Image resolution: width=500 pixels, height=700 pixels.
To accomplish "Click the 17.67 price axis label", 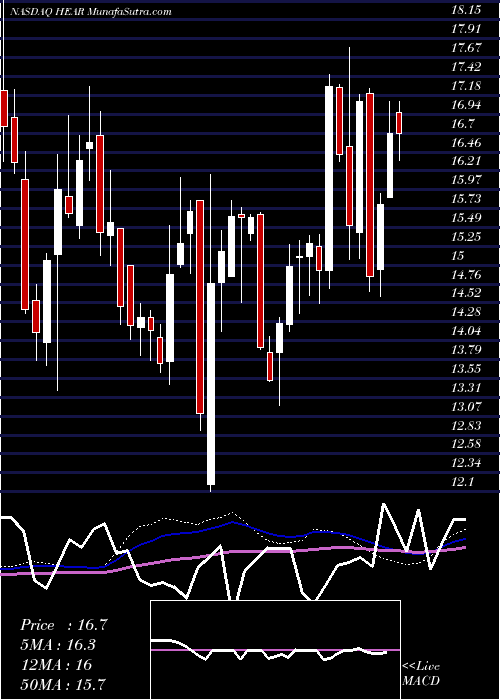I will (466, 48).
